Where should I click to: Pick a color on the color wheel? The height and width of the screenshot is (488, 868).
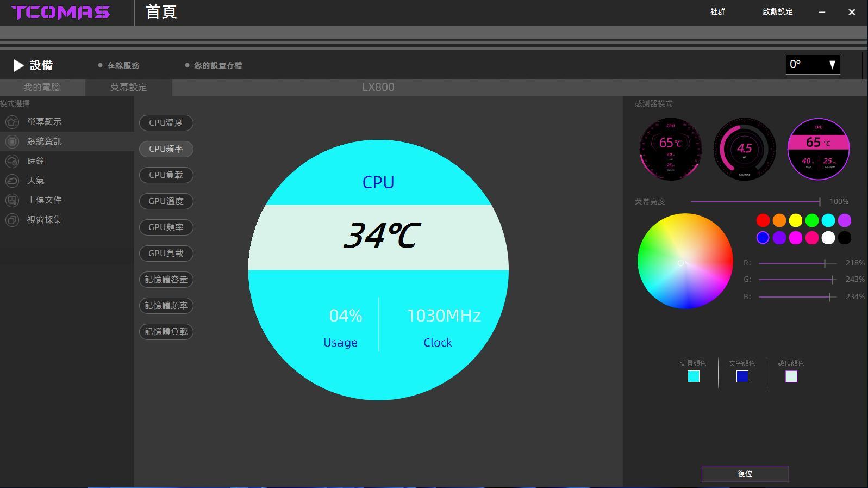(x=685, y=261)
